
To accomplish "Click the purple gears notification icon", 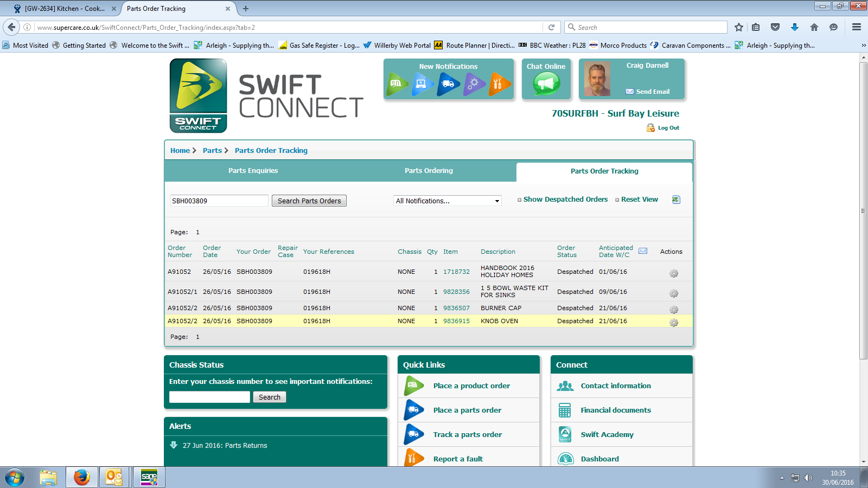I will pos(474,84).
